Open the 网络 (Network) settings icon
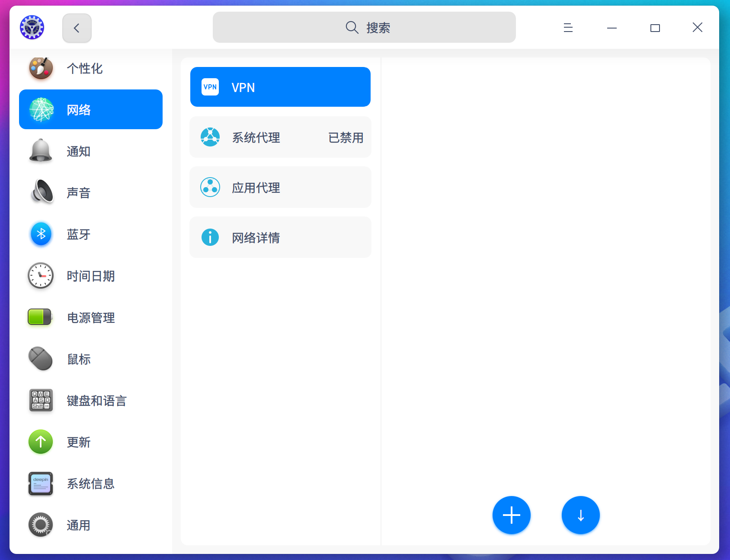730x560 pixels. [x=40, y=109]
